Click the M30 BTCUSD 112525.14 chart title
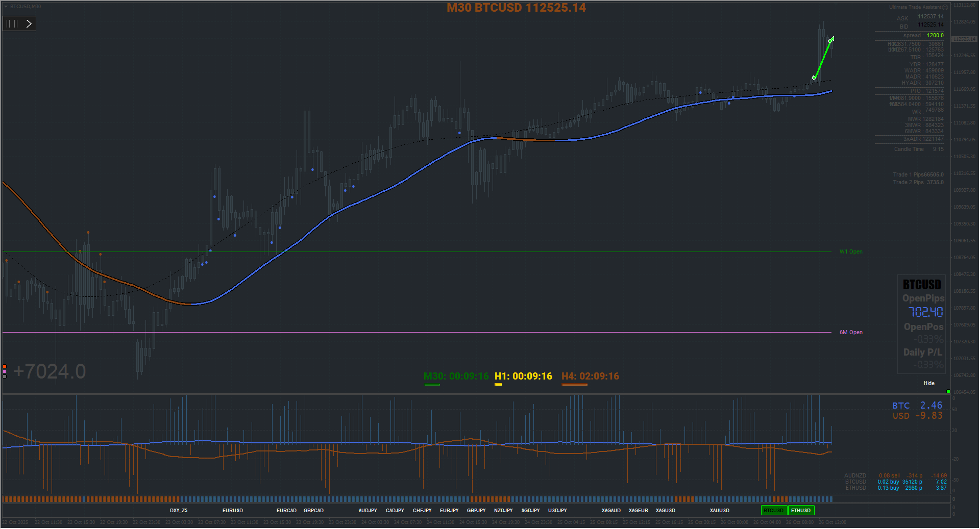The width and height of the screenshot is (980, 529). (x=516, y=8)
